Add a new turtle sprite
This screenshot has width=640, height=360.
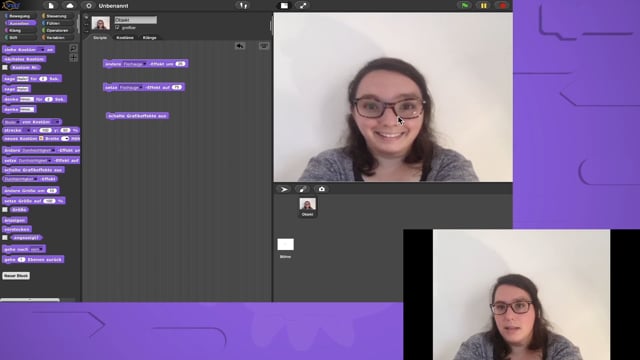pos(284,189)
